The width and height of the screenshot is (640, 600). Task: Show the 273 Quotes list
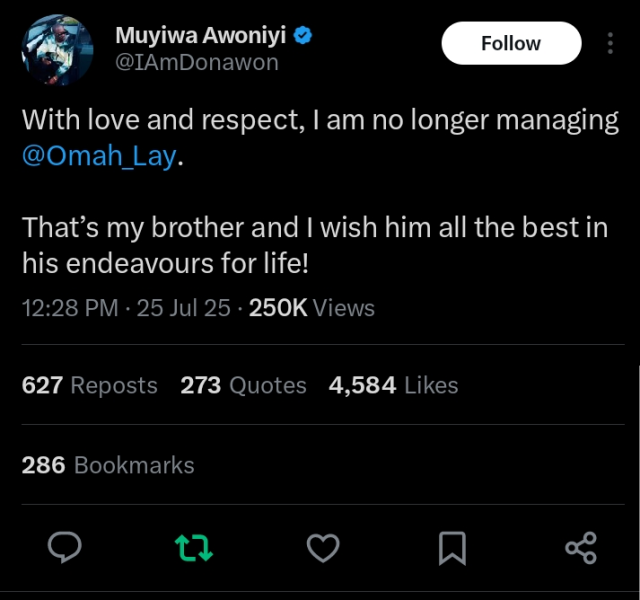(x=243, y=385)
